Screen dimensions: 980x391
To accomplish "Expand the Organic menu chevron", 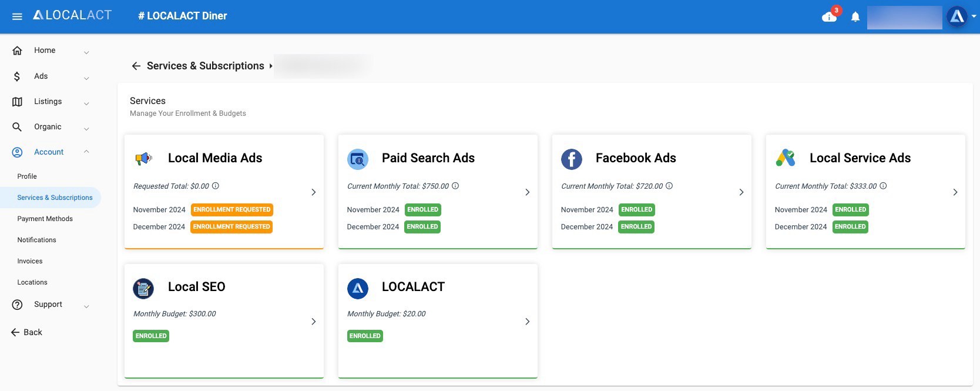I will tap(86, 128).
